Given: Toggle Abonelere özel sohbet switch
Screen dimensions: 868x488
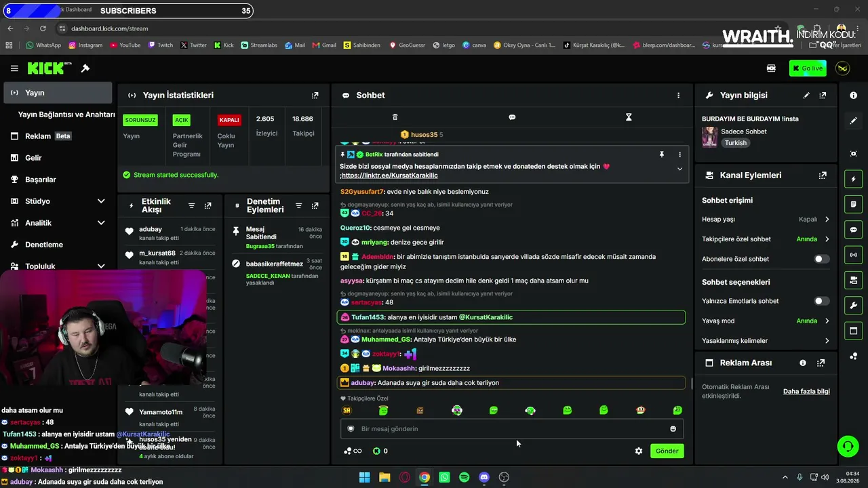Looking at the screenshot, I should tap(821, 259).
